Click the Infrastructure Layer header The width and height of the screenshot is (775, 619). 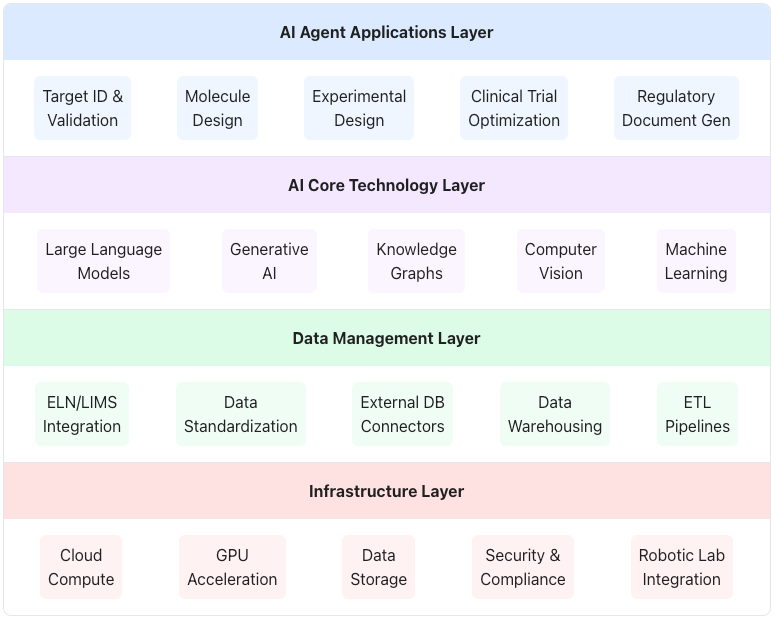tap(387, 491)
